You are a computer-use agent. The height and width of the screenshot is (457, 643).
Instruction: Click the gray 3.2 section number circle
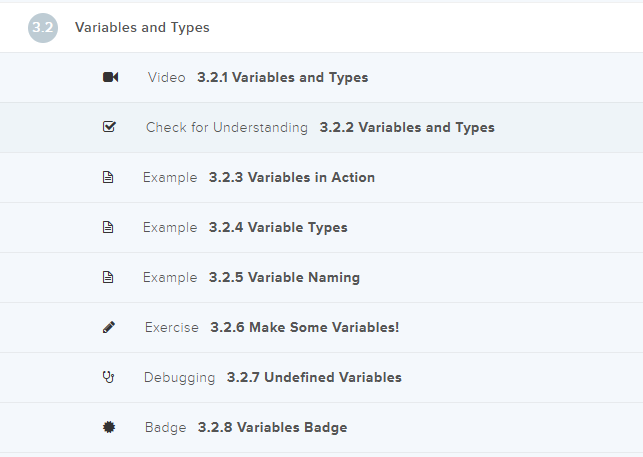point(43,28)
